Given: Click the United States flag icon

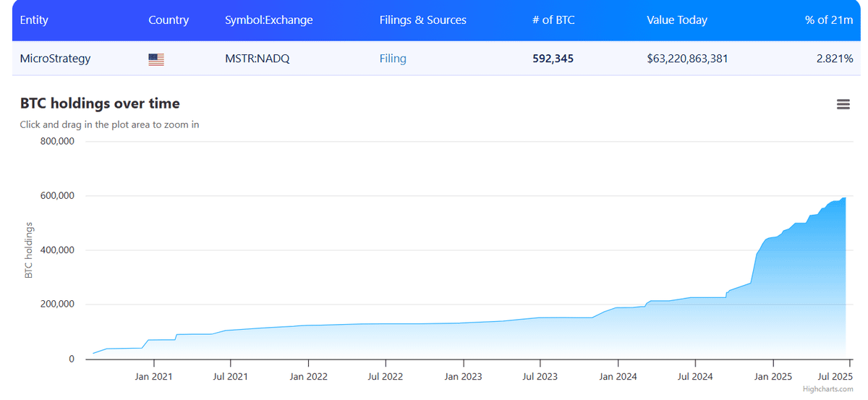Looking at the screenshot, I should (x=156, y=59).
